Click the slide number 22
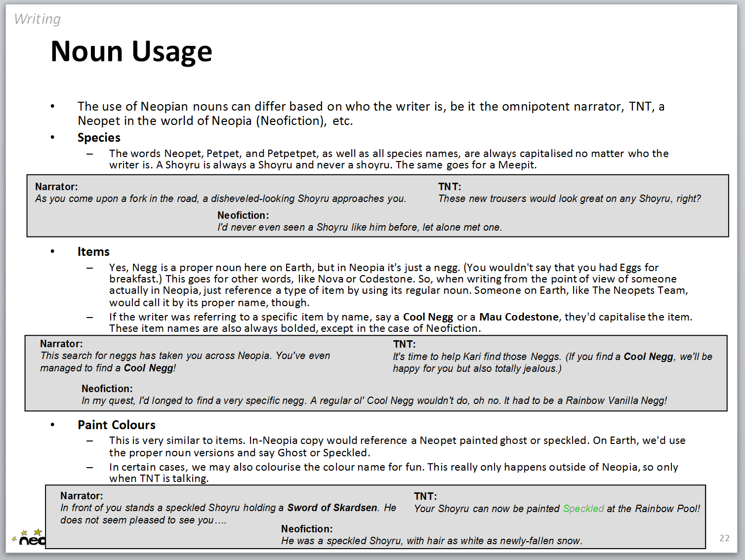 pyautogui.click(x=724, y=538)
